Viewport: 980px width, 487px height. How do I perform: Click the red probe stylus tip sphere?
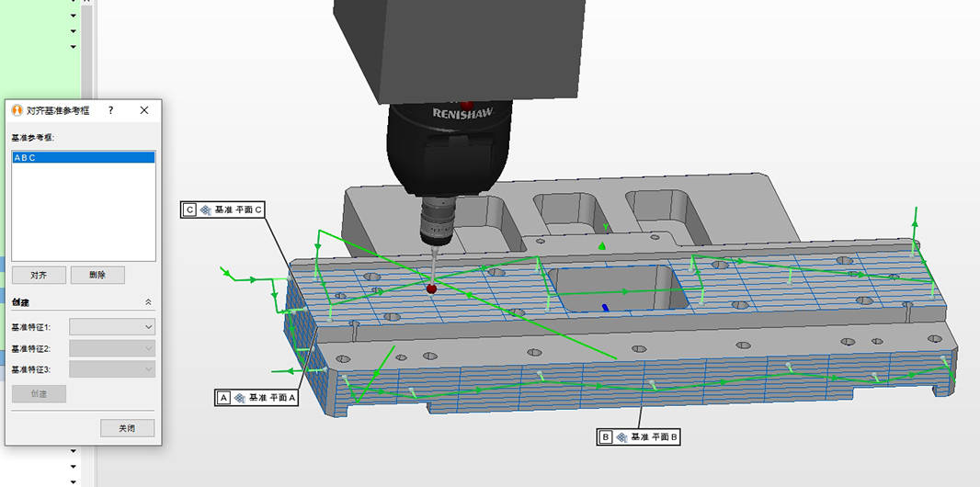(431, 289)
